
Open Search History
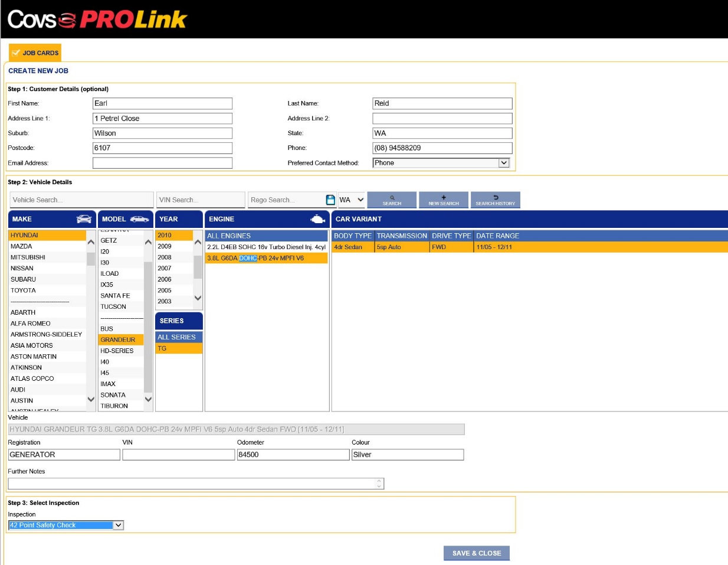point(496,200)
